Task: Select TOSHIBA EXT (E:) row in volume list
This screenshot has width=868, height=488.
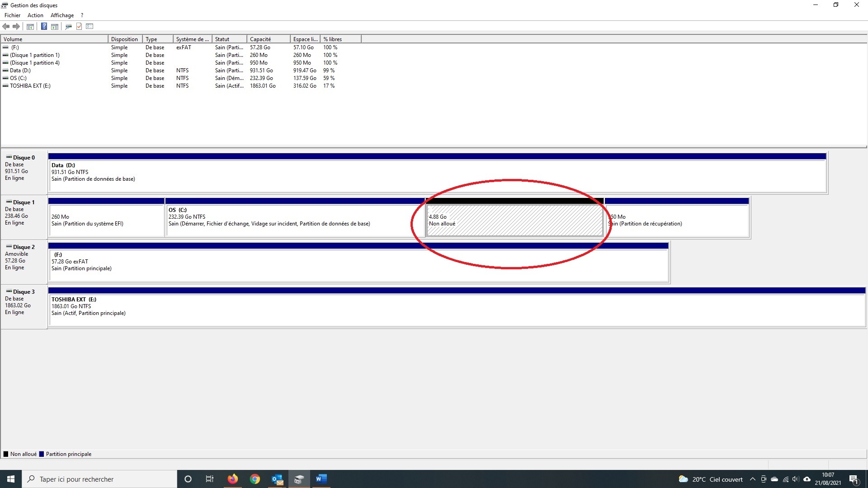Action: coord(30,86)
